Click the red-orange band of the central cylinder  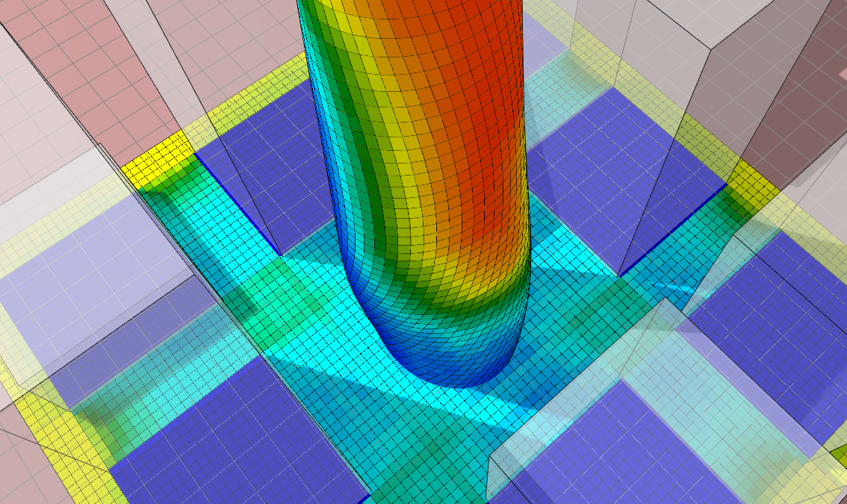pos(463,112)
